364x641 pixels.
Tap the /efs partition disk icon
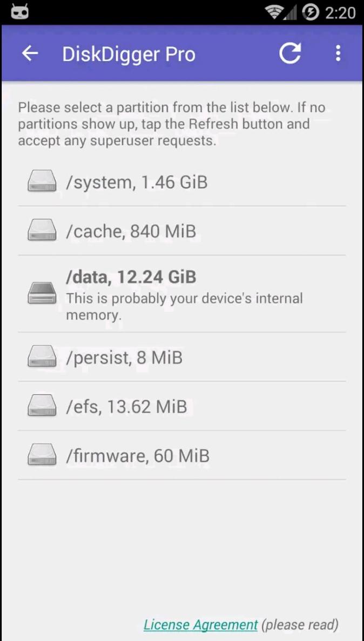[42, 406]
